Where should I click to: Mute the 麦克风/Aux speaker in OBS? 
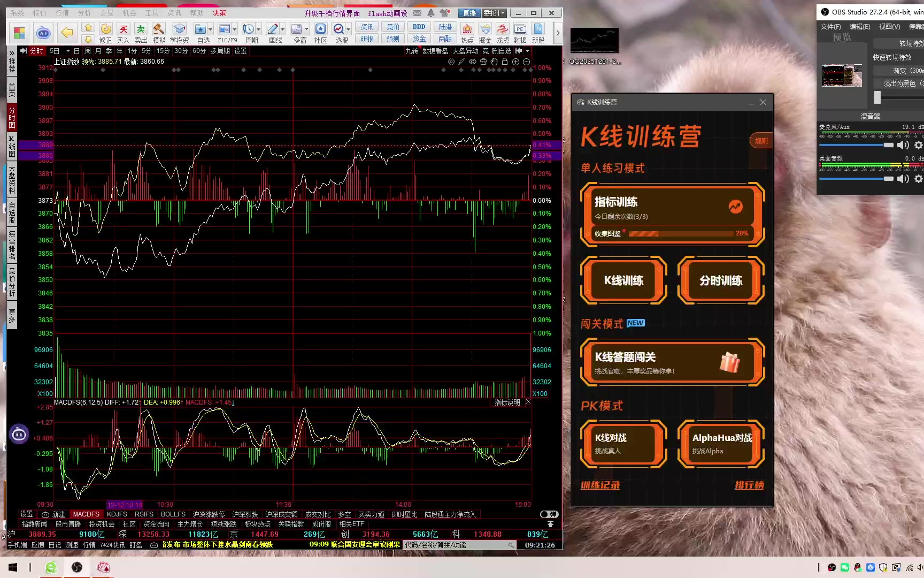click(x=903, y=145)
